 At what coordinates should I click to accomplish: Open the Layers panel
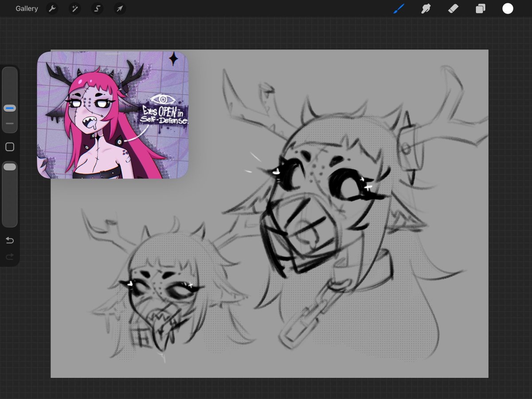(481, 8)
